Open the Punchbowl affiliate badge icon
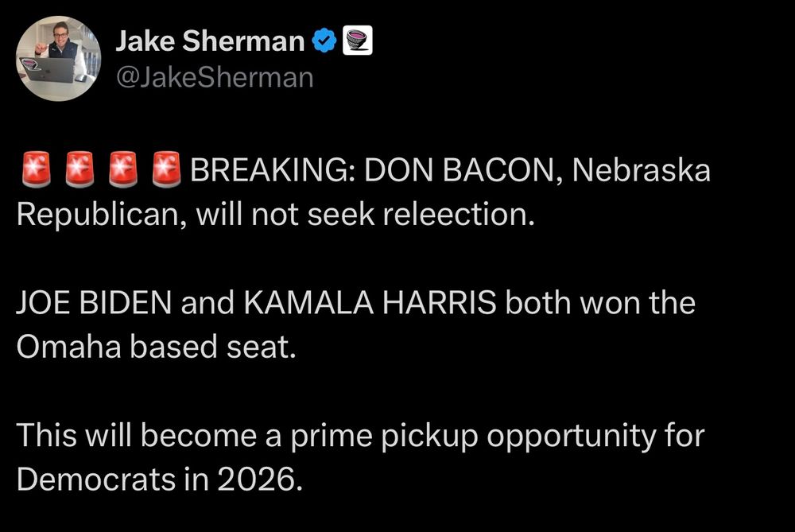 358,41
